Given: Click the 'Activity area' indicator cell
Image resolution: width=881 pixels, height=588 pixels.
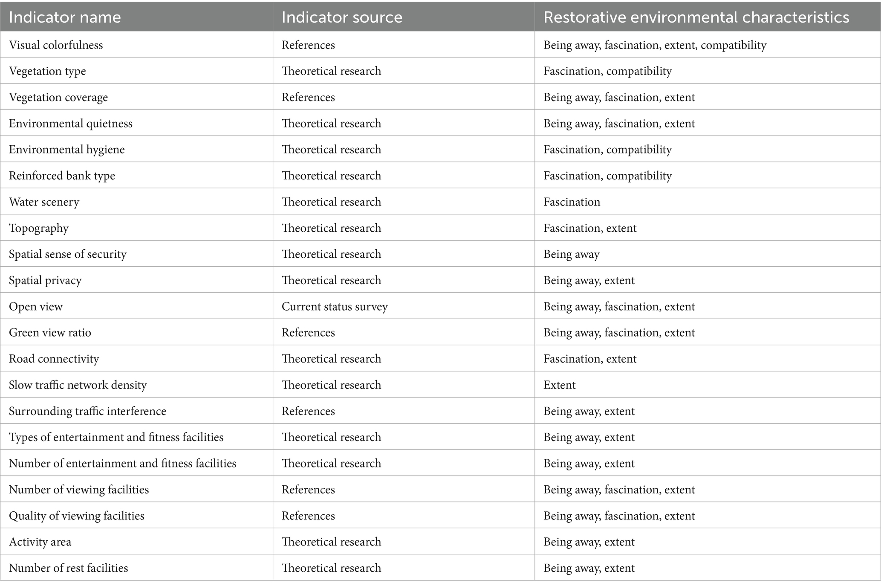Looking at the screenshot, I should tap(40, 542).
